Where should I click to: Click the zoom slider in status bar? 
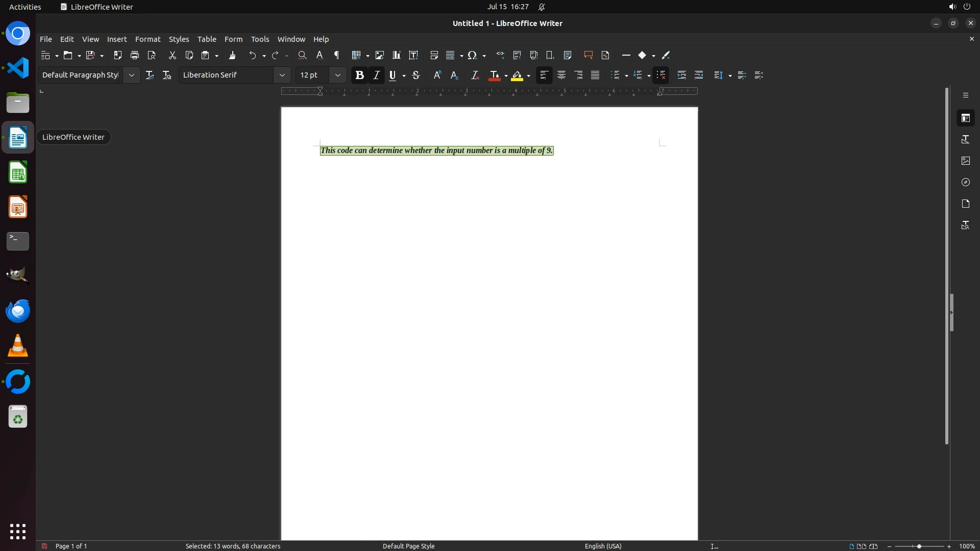pos(919,546)
